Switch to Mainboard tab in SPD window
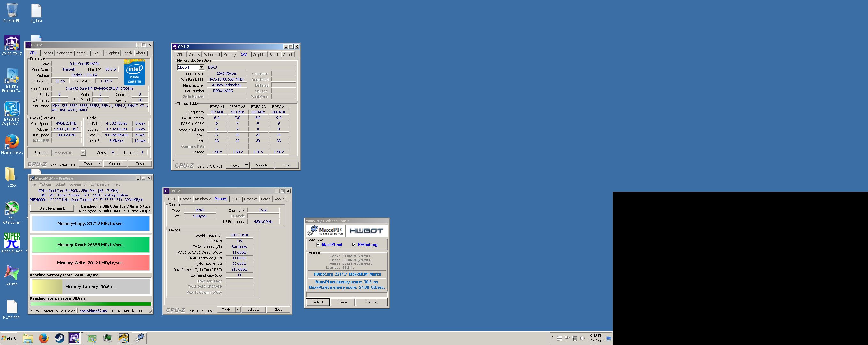The width and height of the screenshot is (868, 345). pyautogui.click(x=212, y=55)
